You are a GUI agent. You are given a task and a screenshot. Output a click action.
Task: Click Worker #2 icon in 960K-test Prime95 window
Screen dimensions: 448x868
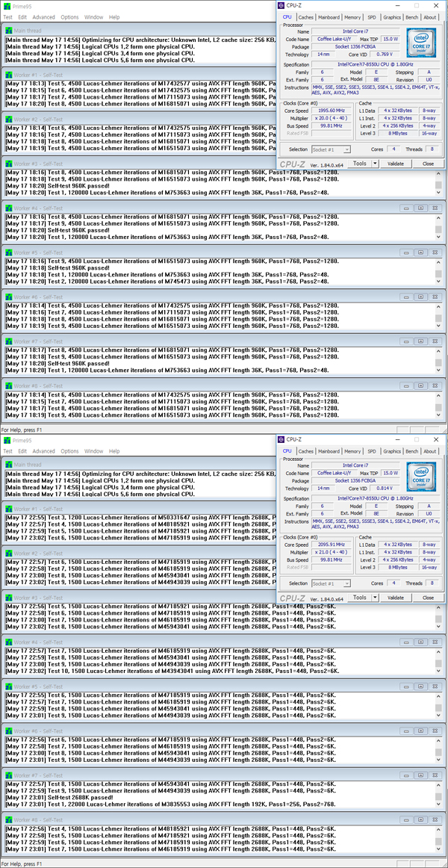click(8, 119)
